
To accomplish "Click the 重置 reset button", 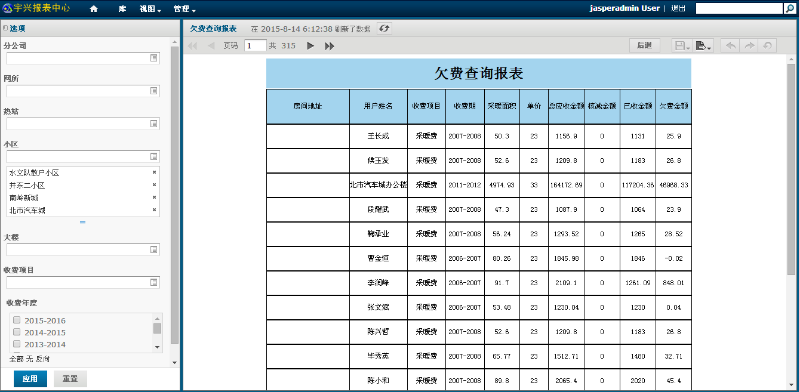I will click(70, 379).
